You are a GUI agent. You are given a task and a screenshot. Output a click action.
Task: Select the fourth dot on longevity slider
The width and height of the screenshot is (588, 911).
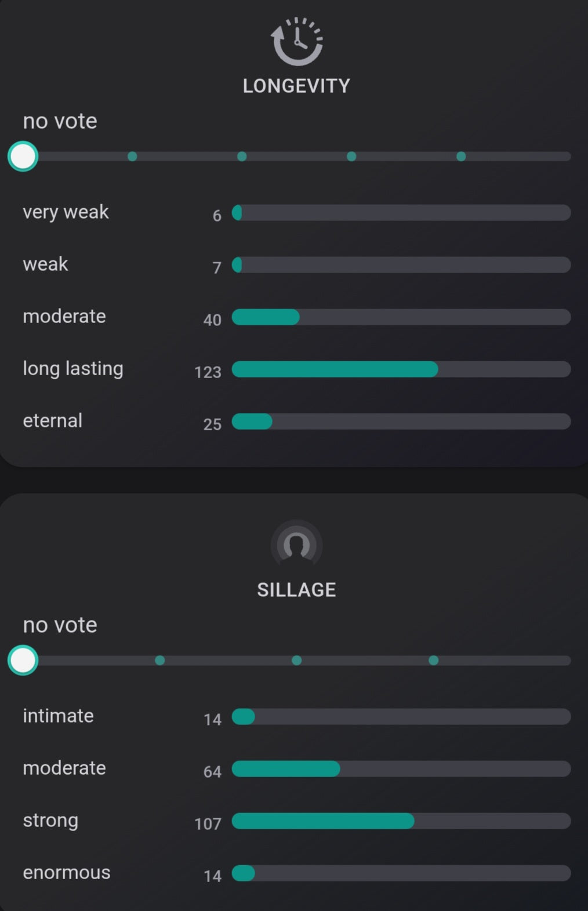[x=461, y=157]
